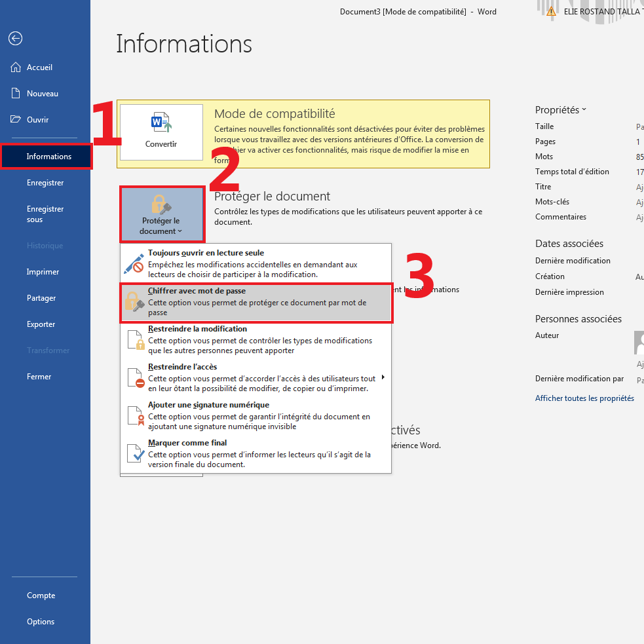644x644 pixels.
Task: Click the Accueil home icon
Action: 16,67
